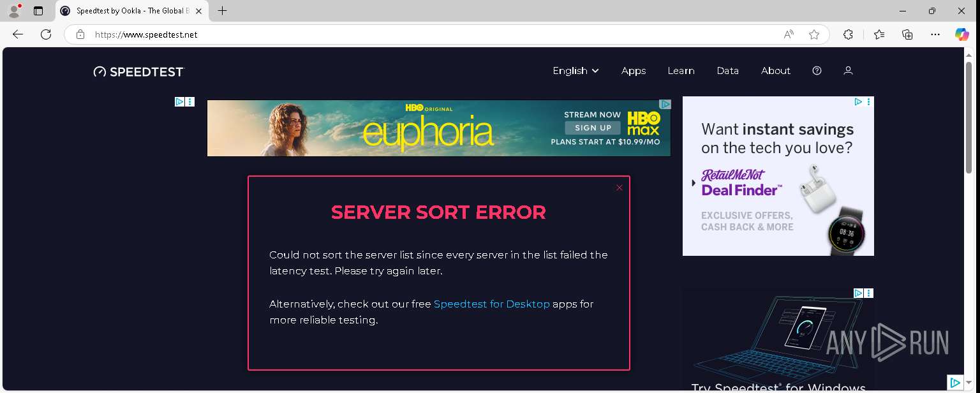Follow the Speedtest for Desktop link
This screenshot has height=393, width=980.
point(491,304)
